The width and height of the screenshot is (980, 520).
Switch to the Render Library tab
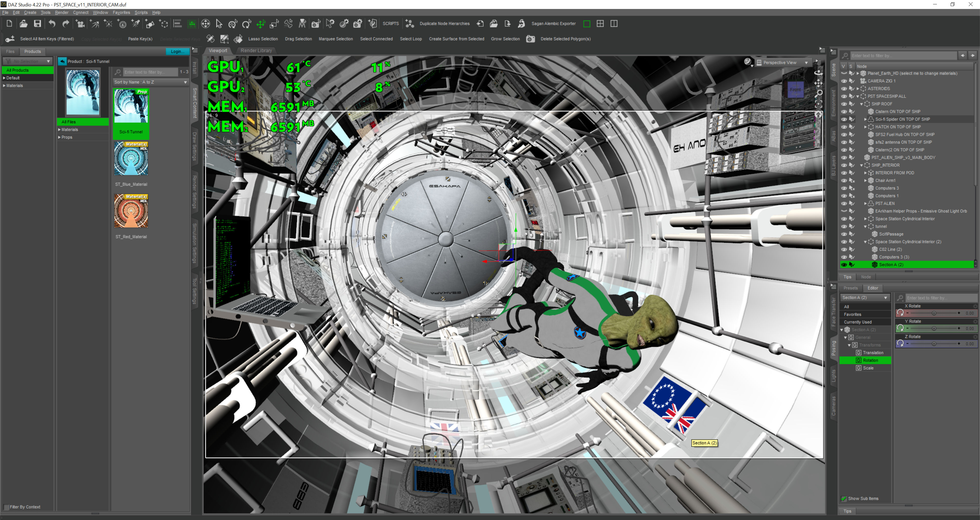pyautogui.click(x=256, y=51)
